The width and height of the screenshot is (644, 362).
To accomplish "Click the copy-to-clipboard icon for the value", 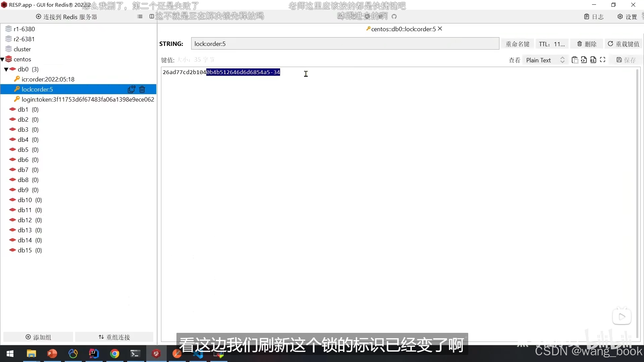I will [x=575, y=60].
